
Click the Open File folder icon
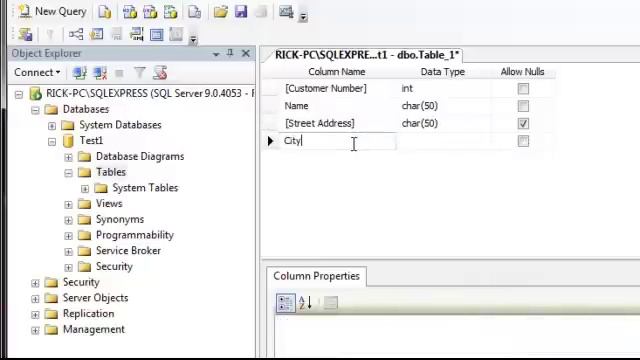(x=220, y=12)
